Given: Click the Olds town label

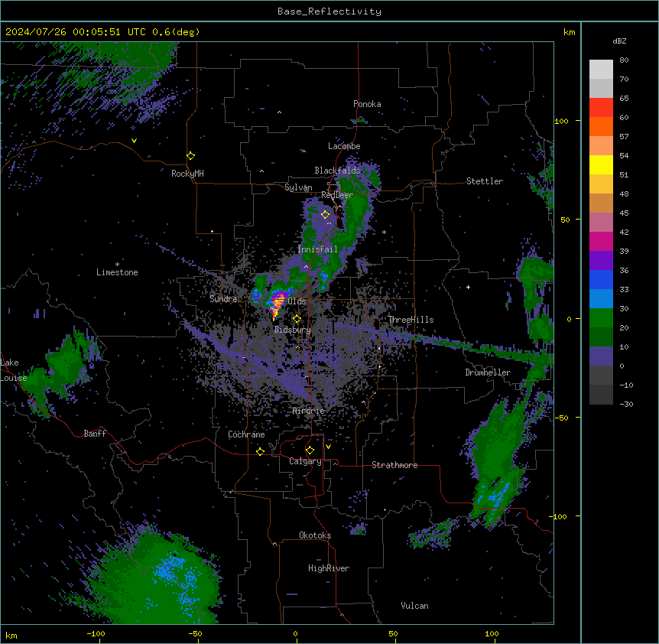Looking at the screenshot, I should tap(297, 301).
